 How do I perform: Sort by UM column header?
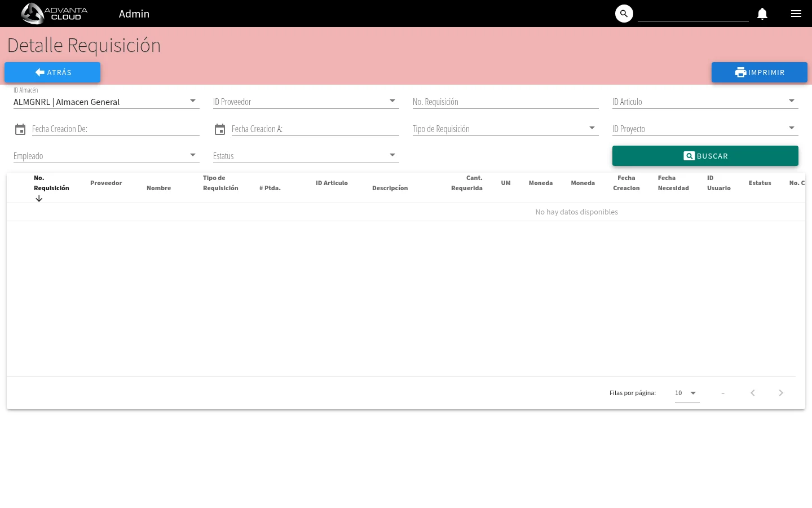(x=506, y=183)
